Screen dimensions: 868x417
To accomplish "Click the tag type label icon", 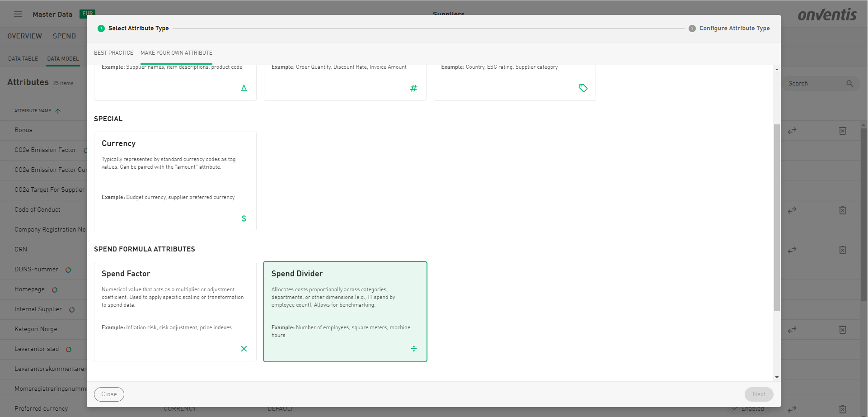I will coord(583,88).
